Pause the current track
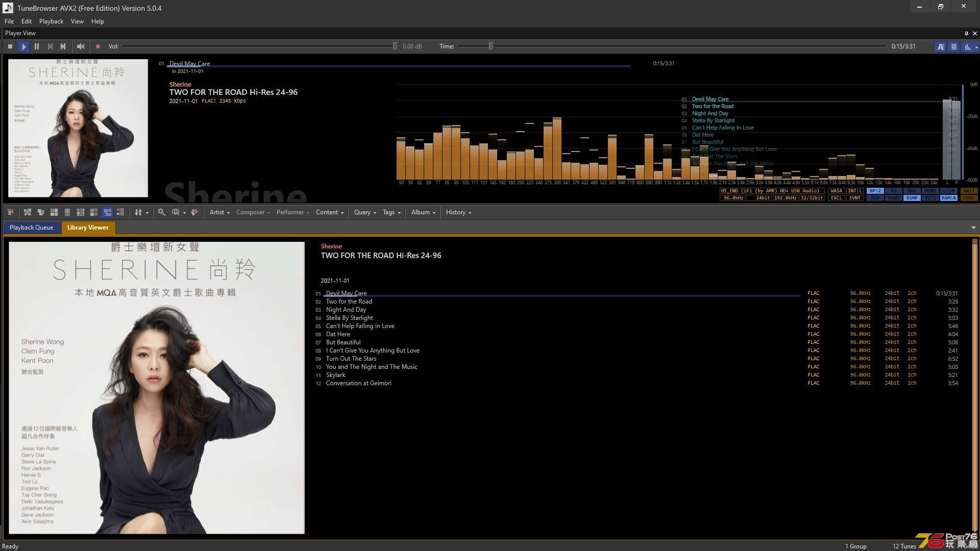The height and width of the screenshot is (551, 980). [37, 46]
